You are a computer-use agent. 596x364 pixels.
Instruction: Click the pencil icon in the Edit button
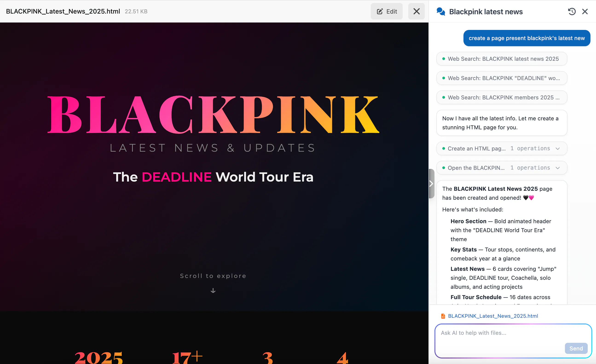380,11
